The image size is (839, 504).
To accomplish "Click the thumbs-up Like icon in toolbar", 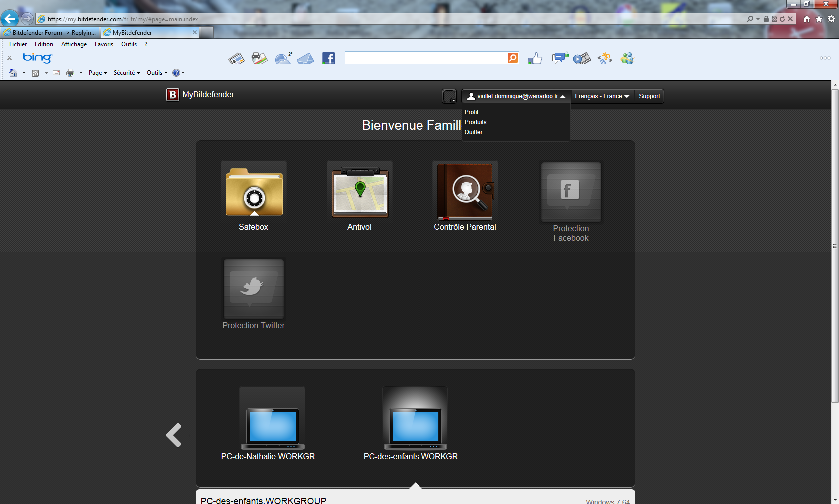I will coord(535,59).
